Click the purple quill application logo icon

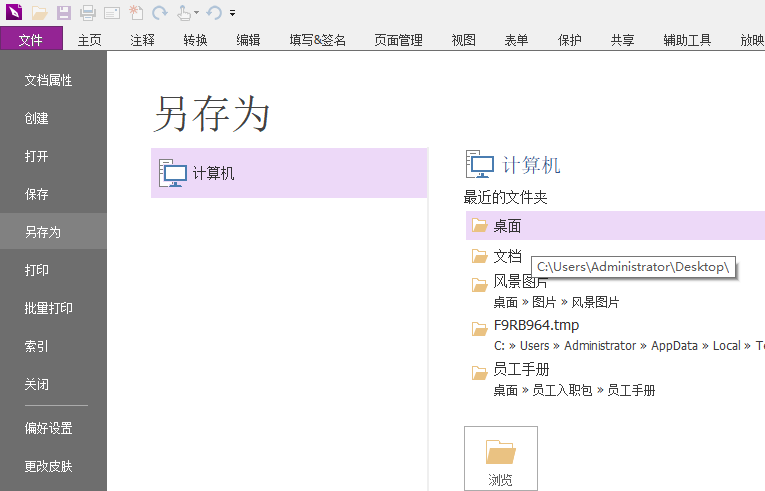click(14, 12)
